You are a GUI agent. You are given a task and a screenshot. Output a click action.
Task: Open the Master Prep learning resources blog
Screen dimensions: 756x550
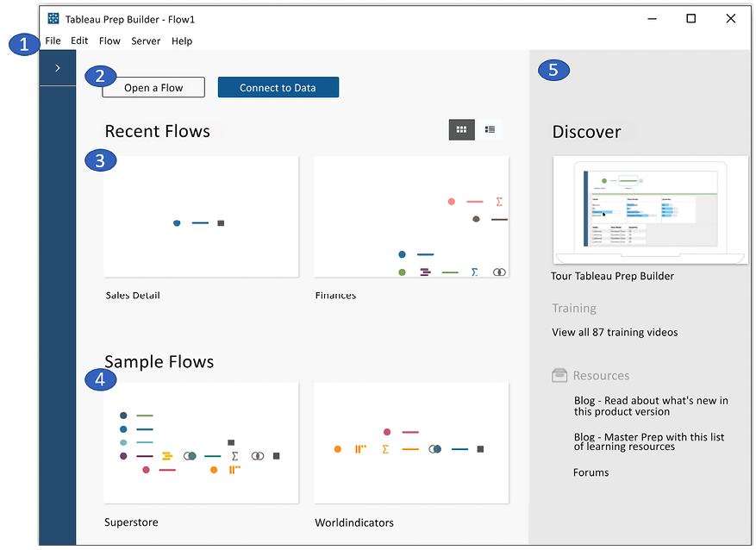[649, 441]
